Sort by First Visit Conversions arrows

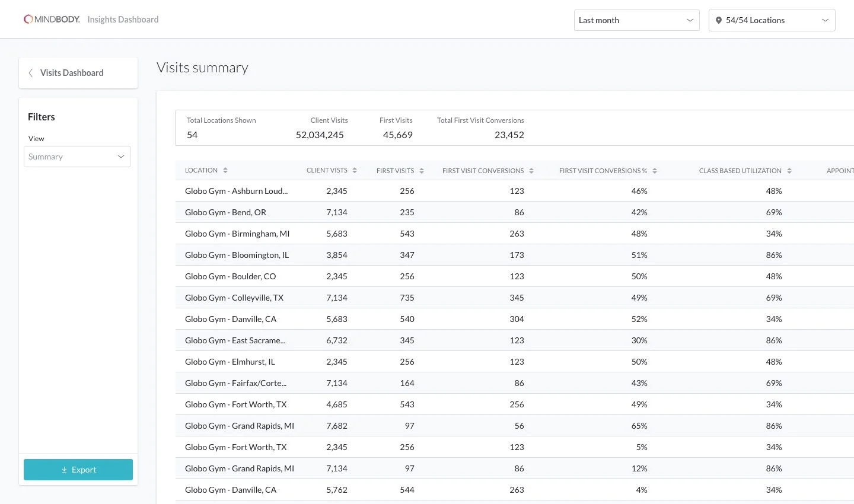pyautogui.click(x=531, y=171)
